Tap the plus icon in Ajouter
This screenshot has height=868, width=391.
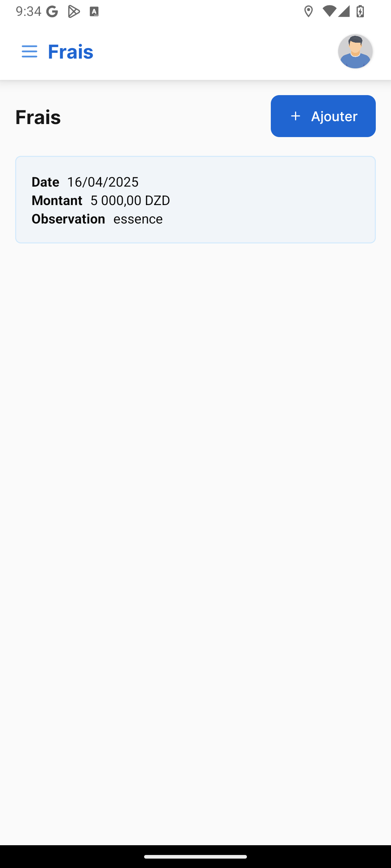coord(296,116)
